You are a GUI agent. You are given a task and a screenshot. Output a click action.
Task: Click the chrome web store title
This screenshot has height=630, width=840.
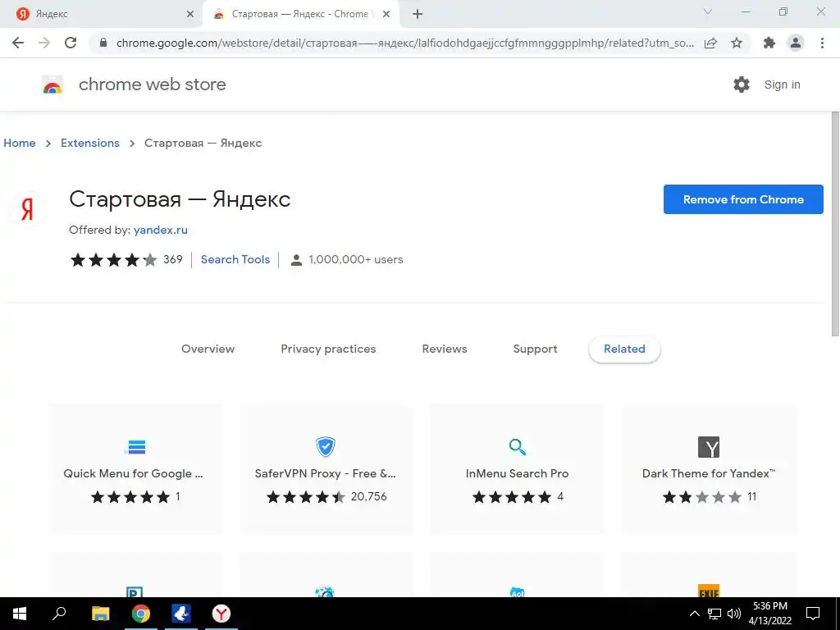tap(152, 84)
